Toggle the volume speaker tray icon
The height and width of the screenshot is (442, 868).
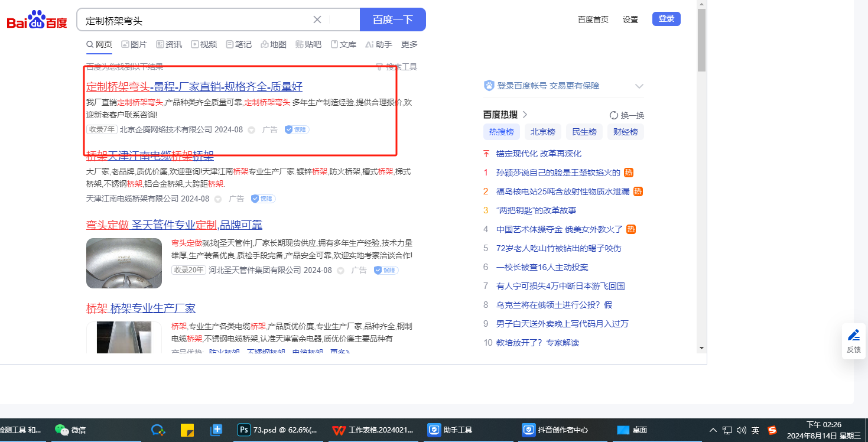tap(742, 430)
